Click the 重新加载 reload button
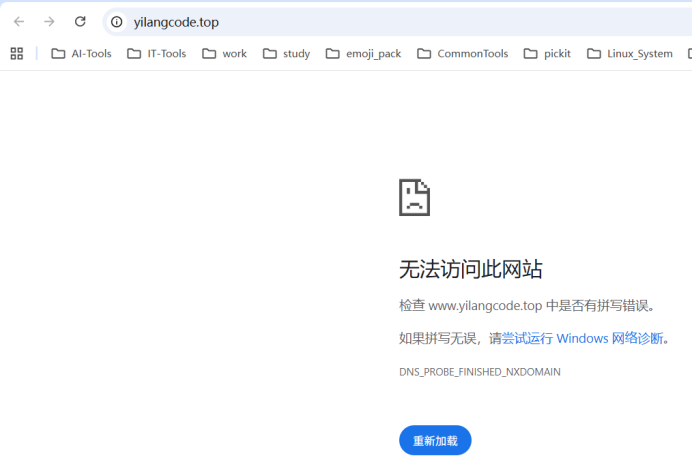The height and width of the screenshot is (461, 692). (435, 440)
